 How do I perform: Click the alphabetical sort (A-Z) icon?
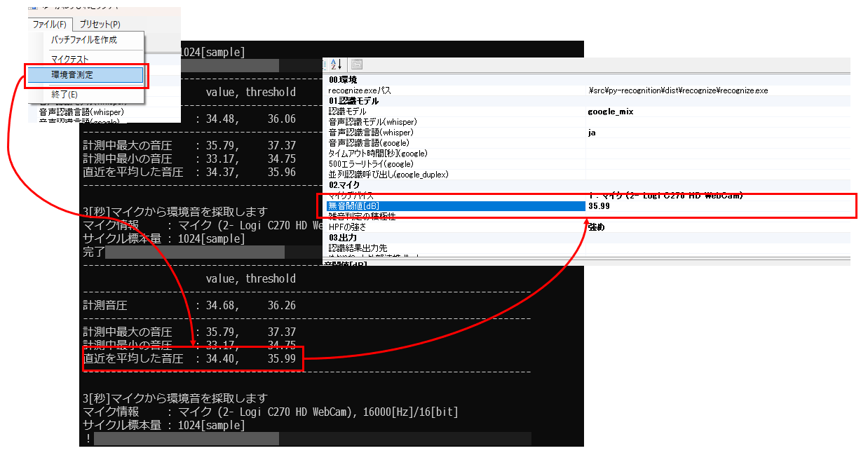[x=336, y=64]
